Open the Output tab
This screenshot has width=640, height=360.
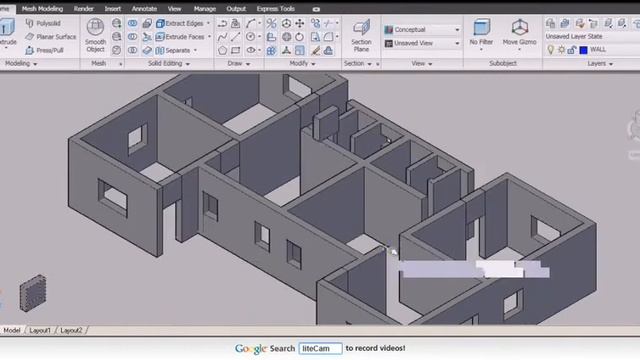coord(236,9)
